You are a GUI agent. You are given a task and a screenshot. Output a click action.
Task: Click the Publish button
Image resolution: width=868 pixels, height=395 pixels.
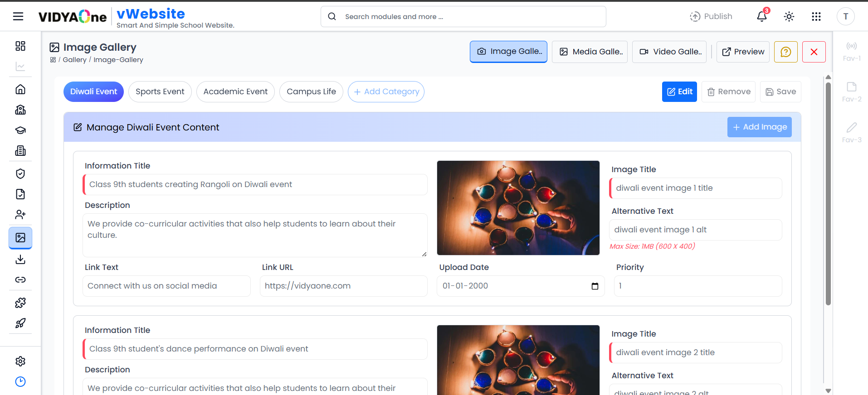coord(711,16)
